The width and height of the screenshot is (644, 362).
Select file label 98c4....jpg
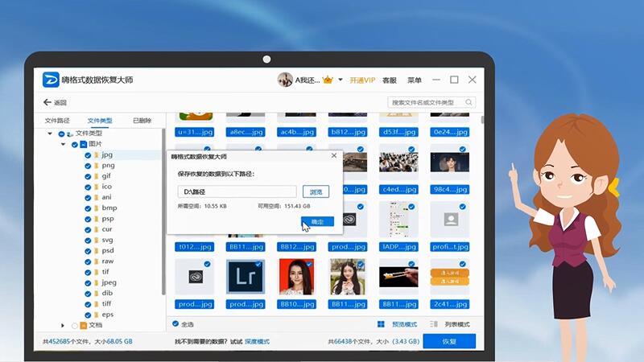(x=450, y=190)
